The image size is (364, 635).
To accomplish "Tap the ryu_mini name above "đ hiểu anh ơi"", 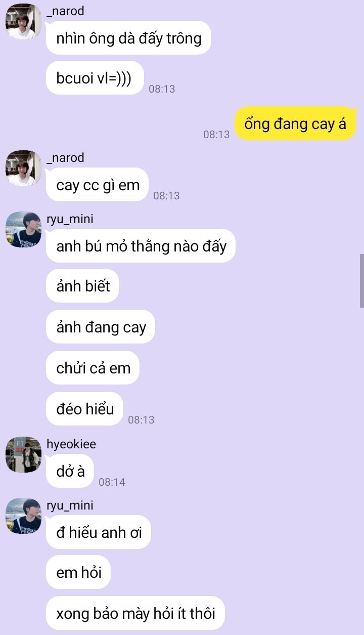I will coord(70,505).
